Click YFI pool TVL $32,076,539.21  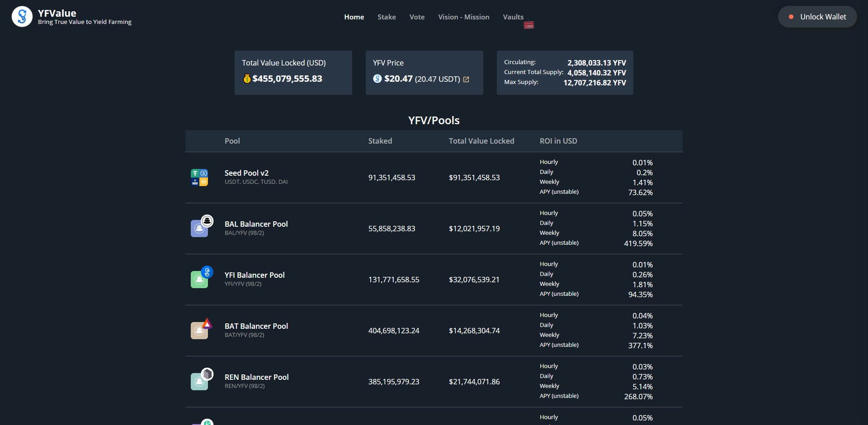coord(474,280)
